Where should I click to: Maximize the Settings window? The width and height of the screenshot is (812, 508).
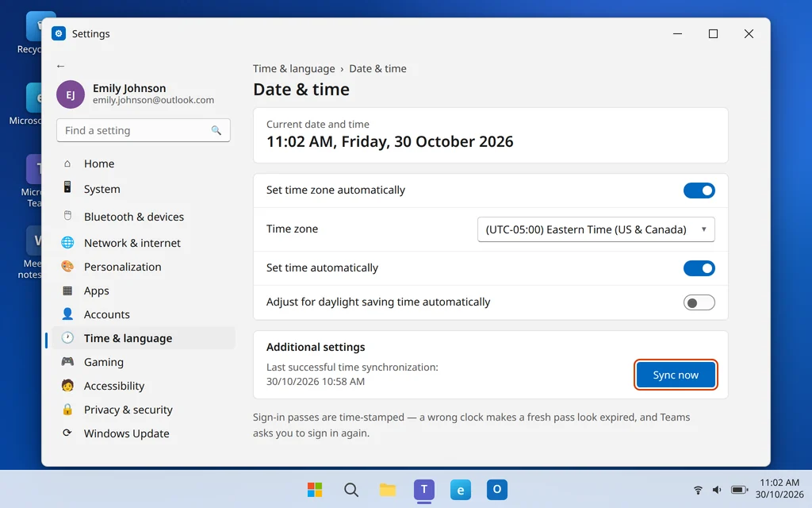pyautogui.click(x=713, y=33)
